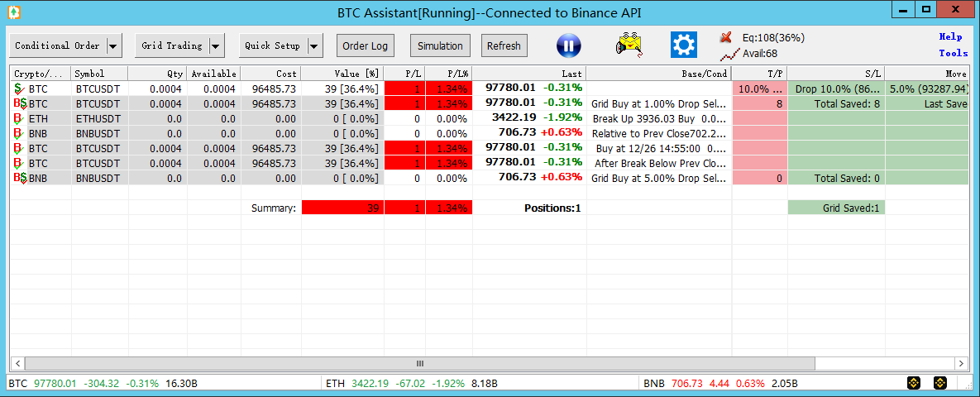Click the ETH last price 3422.19

[514, 118]
